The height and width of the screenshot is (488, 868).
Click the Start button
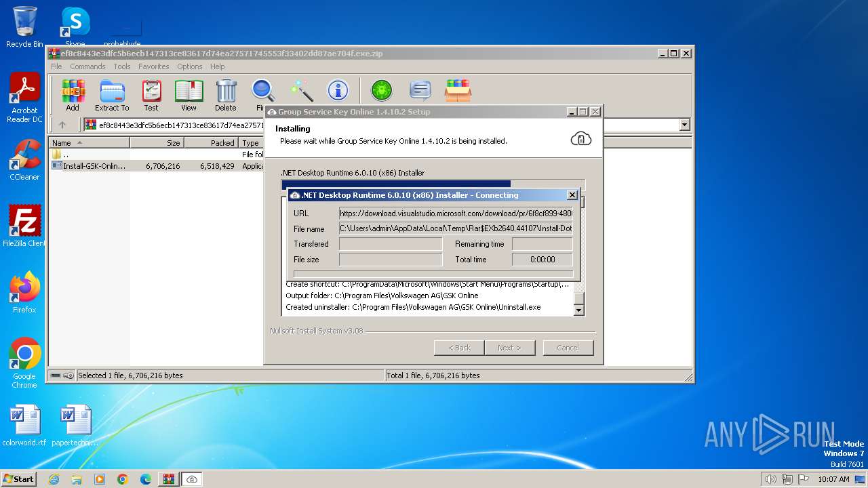click(19, 479)
